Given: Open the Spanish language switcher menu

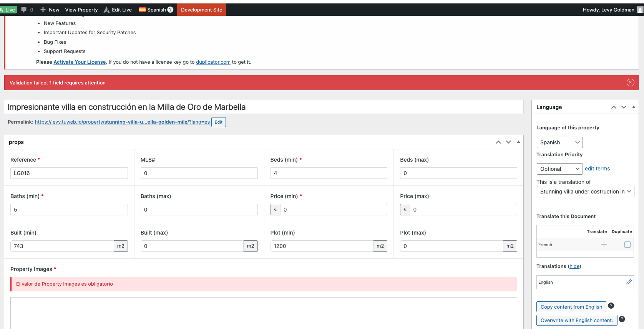Looking at the screenshot, I should point(156,10).
